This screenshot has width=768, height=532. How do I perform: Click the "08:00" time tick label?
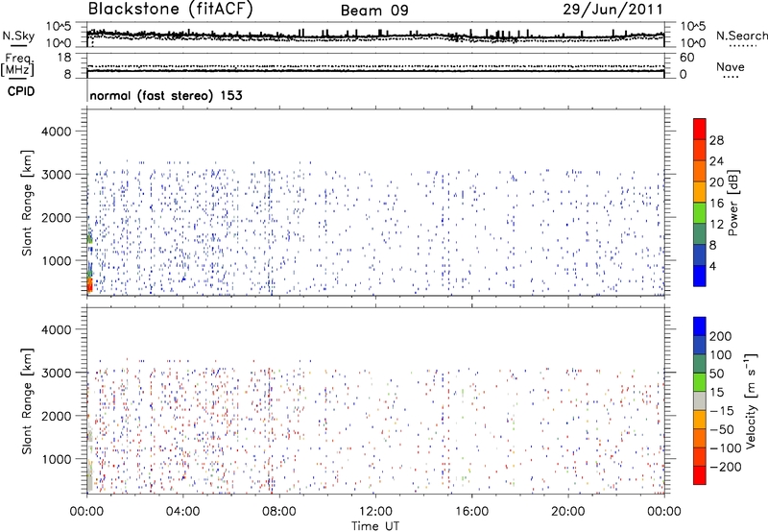tap(279, 512)
